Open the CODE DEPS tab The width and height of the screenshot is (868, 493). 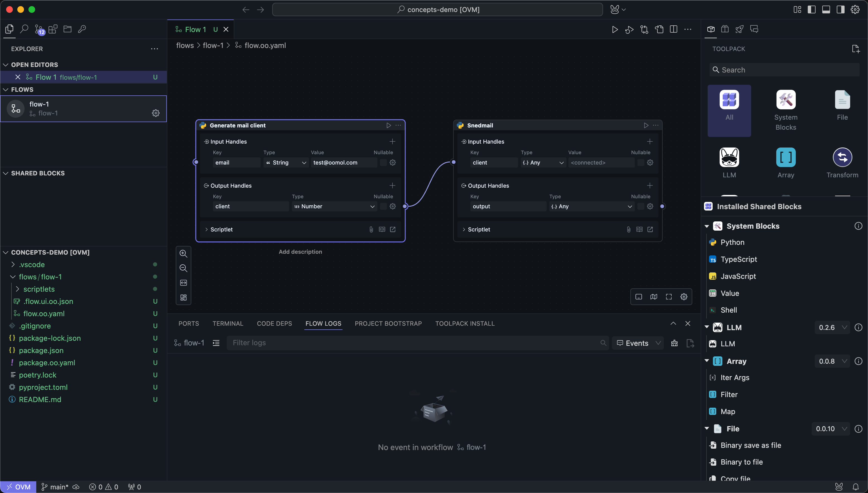(x=274, y=323)
